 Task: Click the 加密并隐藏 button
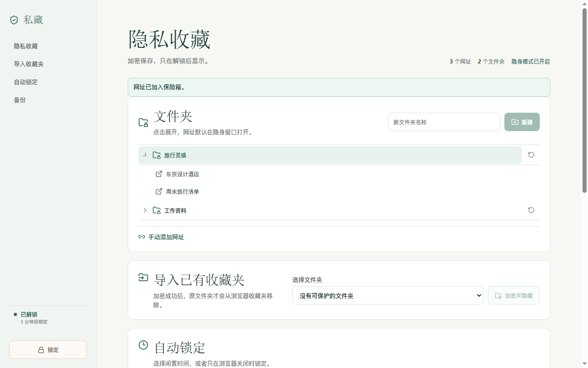(513, 295)
